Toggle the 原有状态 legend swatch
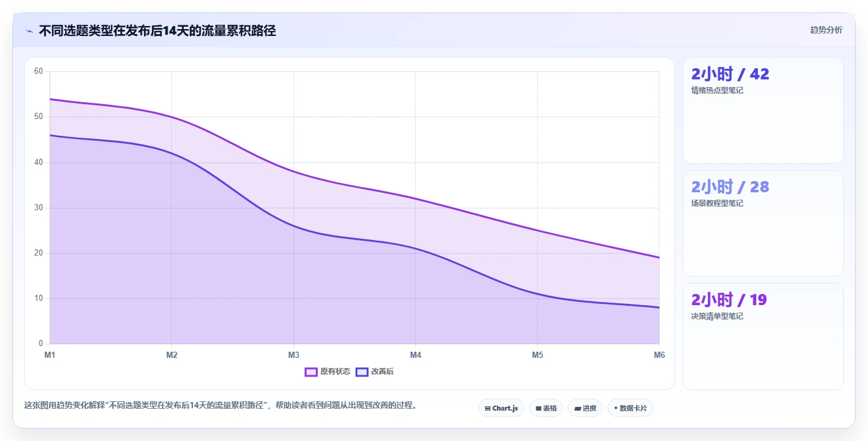Image resolution: width=868 pixels, height=441 pixels. coord(311,372)
